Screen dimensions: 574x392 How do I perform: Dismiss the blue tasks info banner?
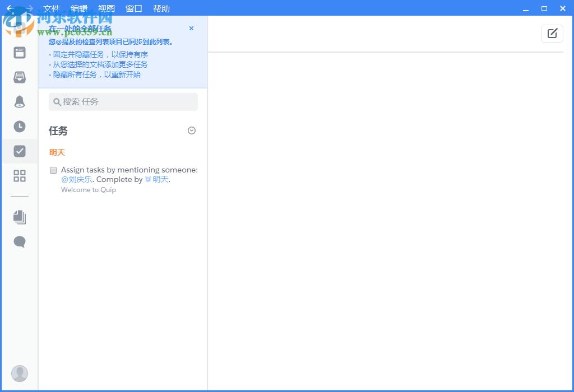[191, 28]
